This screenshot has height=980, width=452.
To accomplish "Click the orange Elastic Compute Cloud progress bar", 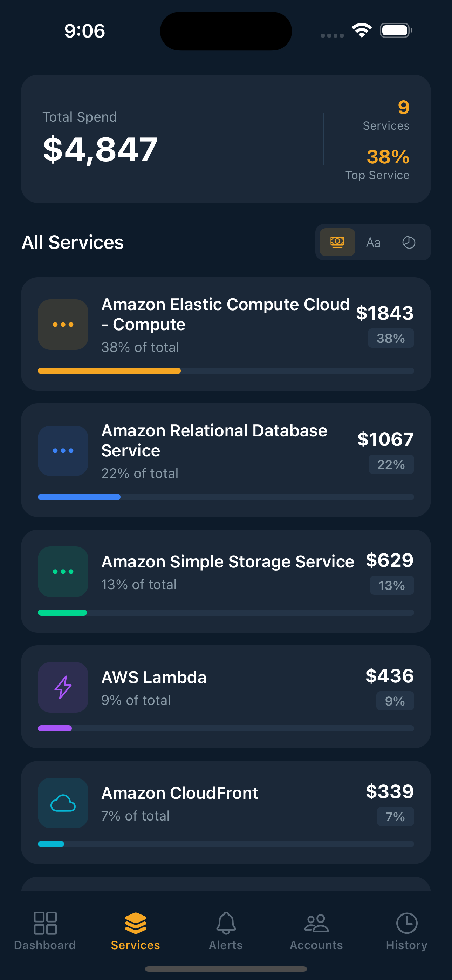I will [x=109, y=371].
